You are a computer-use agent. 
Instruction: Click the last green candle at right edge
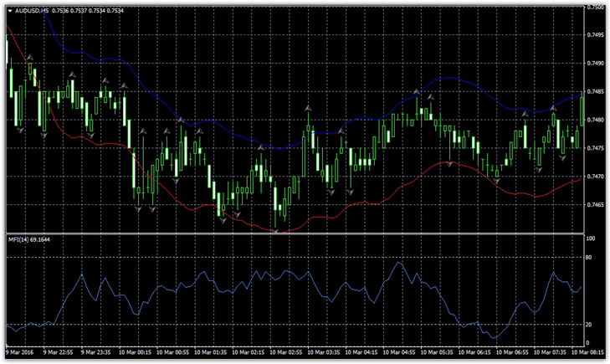tap(582, 110)
